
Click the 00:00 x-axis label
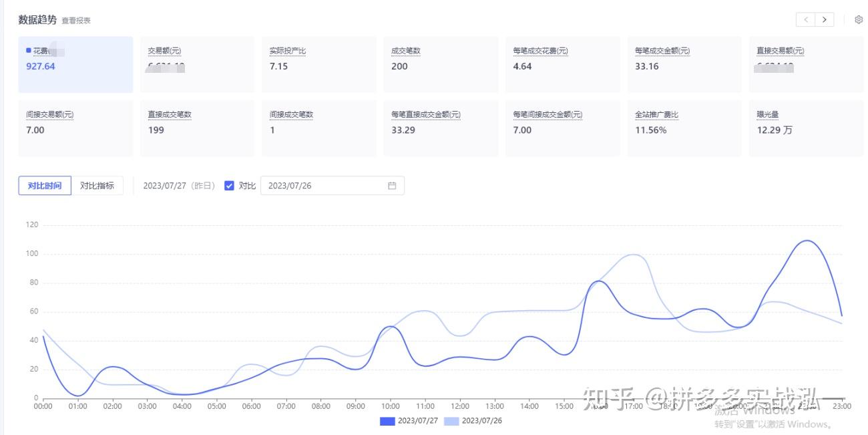coord(43,406)
